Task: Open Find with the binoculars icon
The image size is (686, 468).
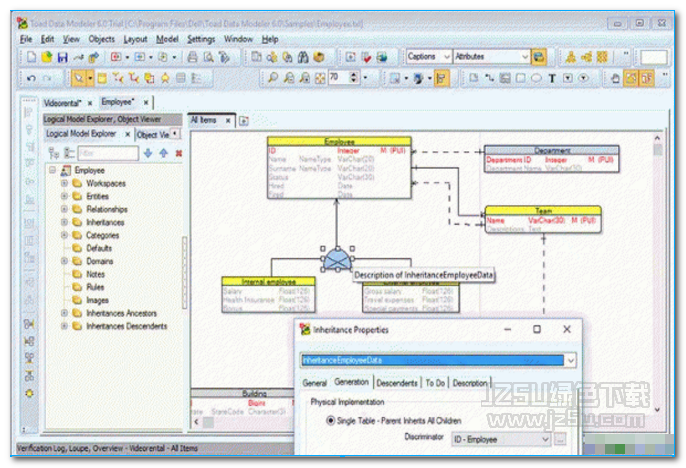Action: 303,57
